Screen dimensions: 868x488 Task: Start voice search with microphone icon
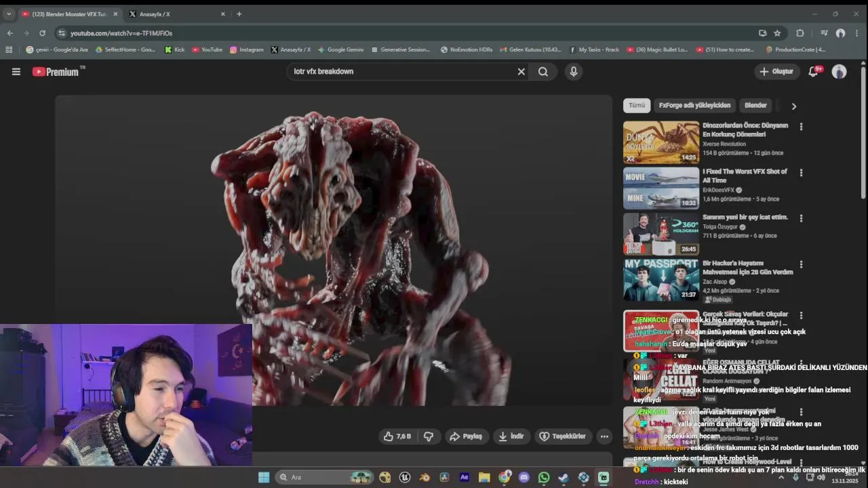pyautogui.click(x=574, y=71)
